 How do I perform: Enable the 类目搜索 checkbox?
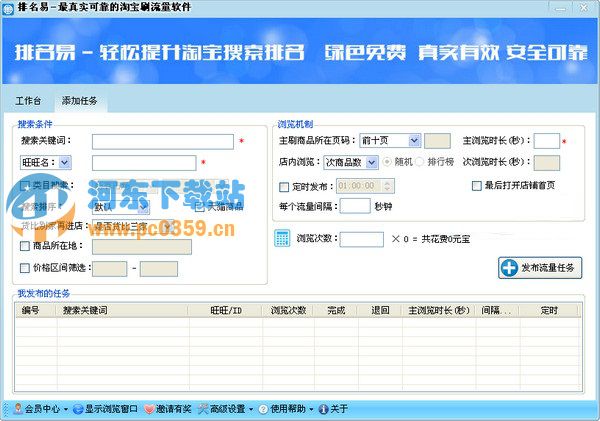24,186
